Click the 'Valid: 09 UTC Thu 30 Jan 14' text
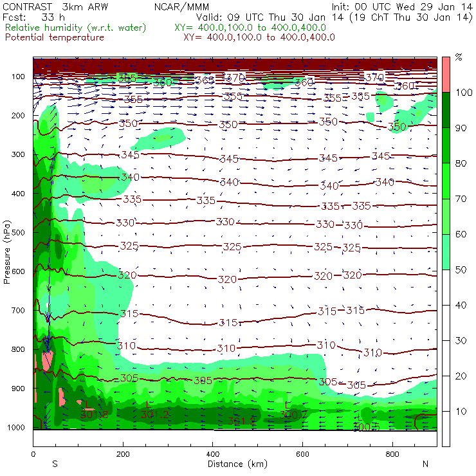This screenshot has width=476, height=476. point(270,17)
